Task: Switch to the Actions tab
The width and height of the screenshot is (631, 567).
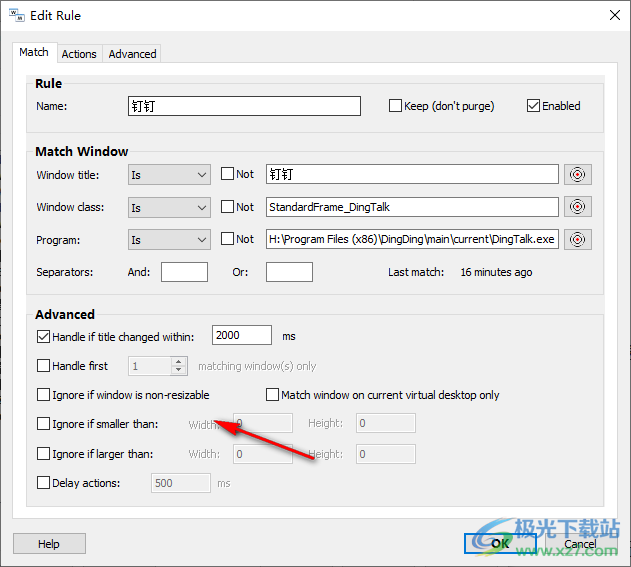Action: (x=79, y=54)
